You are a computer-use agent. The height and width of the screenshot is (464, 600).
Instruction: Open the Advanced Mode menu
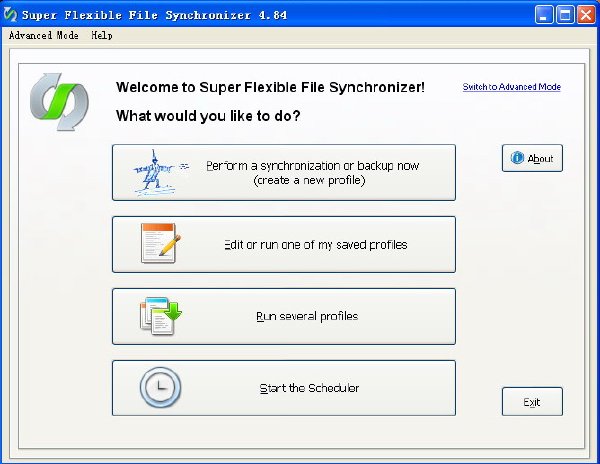44,36
